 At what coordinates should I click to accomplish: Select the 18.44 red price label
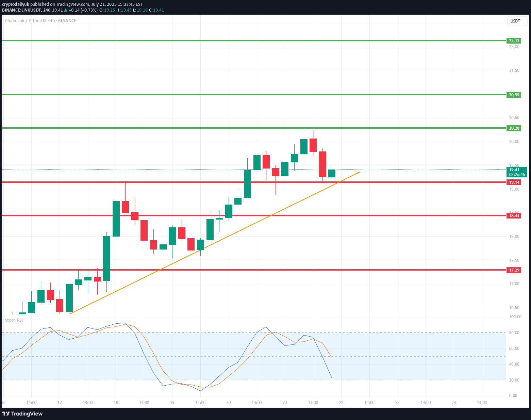coord(514,216)
